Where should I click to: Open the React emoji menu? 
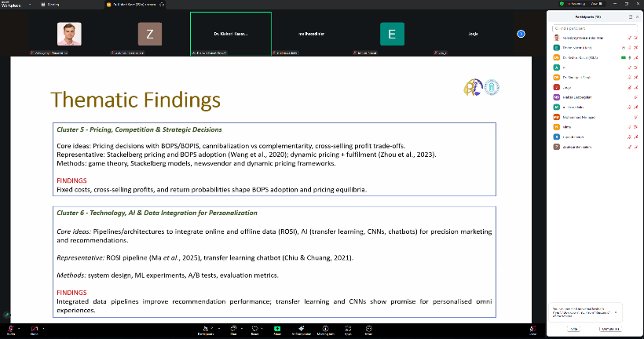click(255, 330)
